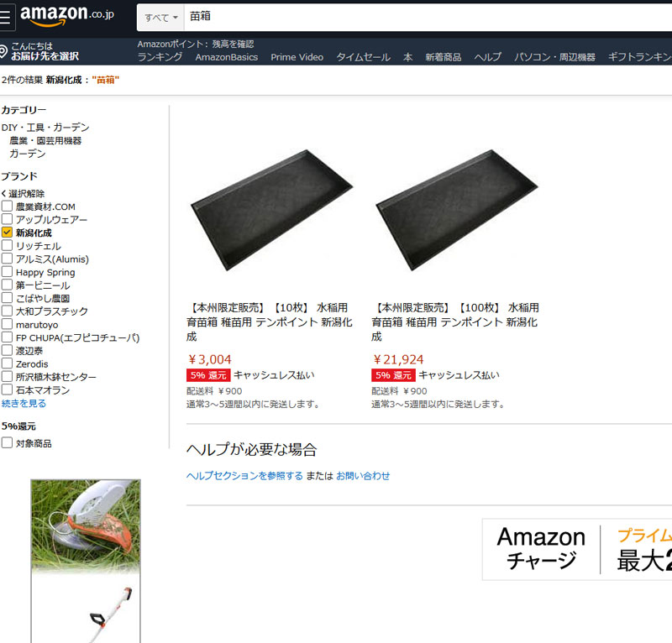
Task: Open the Amazon チャージ banner
Action: [x=577, y=549]
